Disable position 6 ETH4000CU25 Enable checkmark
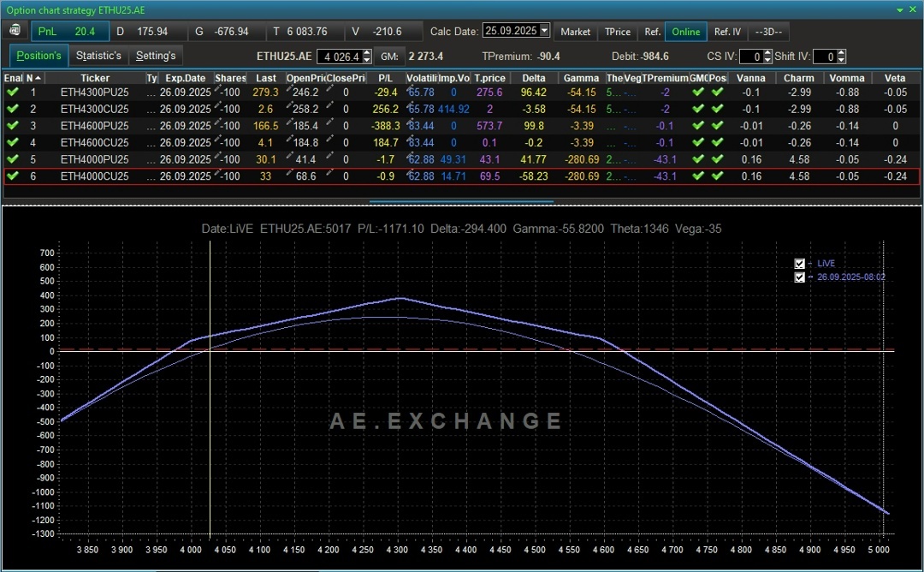 tap(12, 176)
